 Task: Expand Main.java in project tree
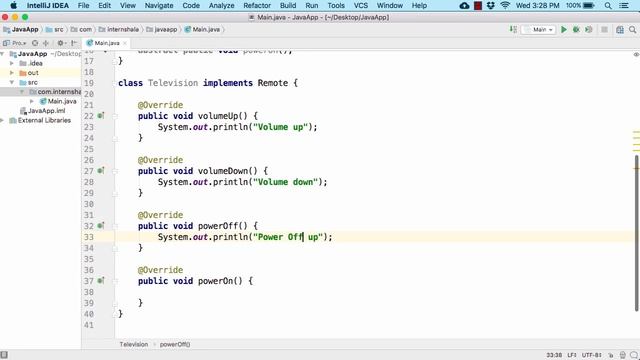tap(32, 101)
